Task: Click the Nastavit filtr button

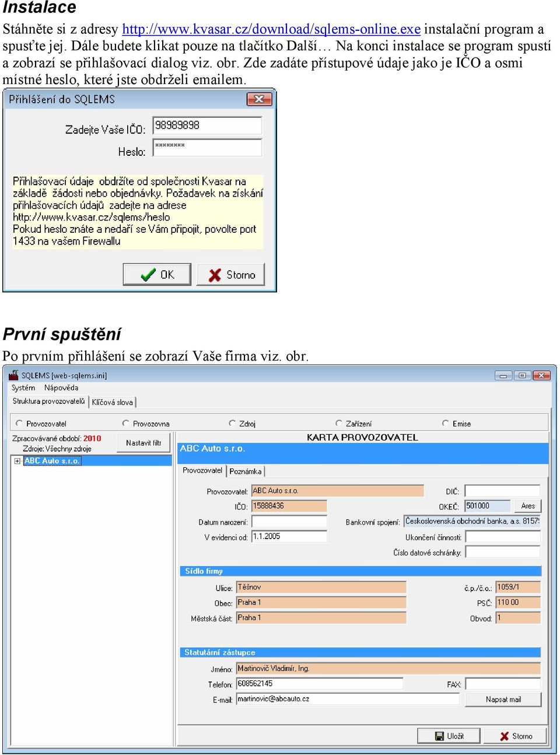Action: click(143, 443)
